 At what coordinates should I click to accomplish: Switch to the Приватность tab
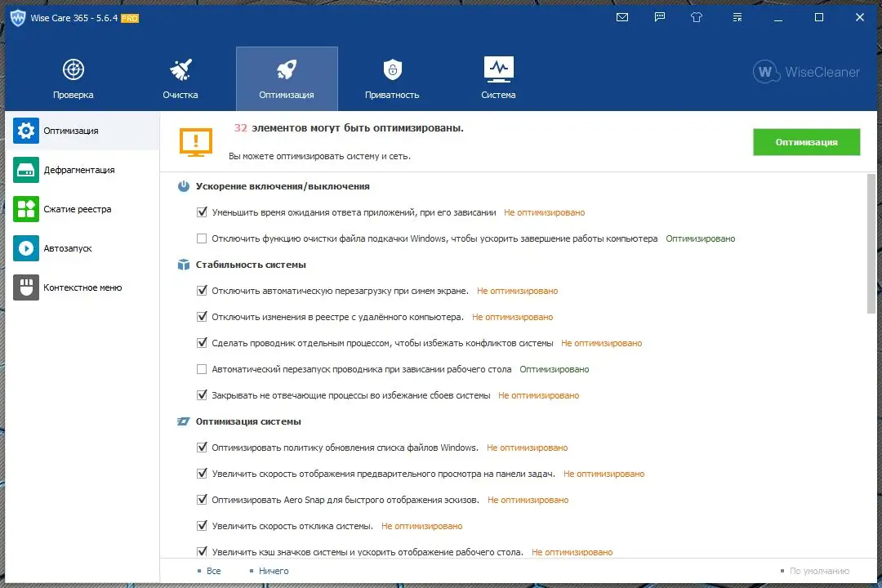[x=392, y=78]
